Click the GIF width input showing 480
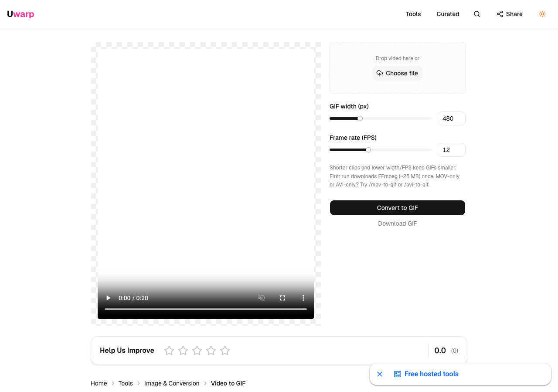 click(452, 118)
